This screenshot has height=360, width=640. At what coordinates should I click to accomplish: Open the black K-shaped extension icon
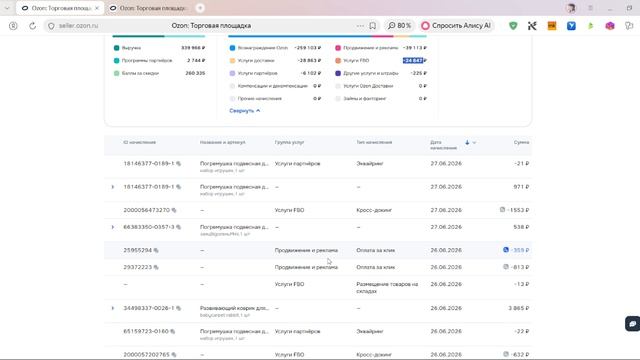coord(532,26)
